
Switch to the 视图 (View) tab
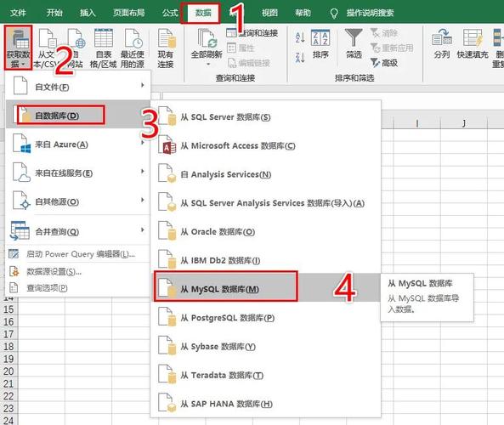269,13
